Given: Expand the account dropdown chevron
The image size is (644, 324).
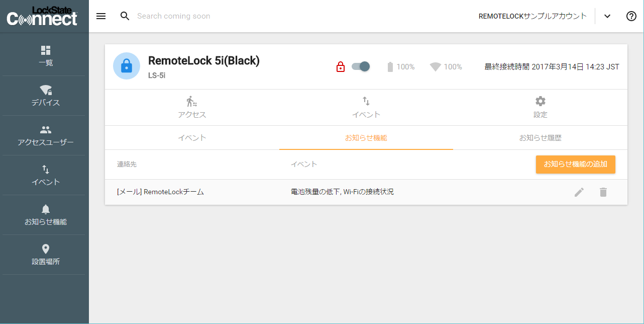Looking at the screenshot, I should click(x=607, y=16).
